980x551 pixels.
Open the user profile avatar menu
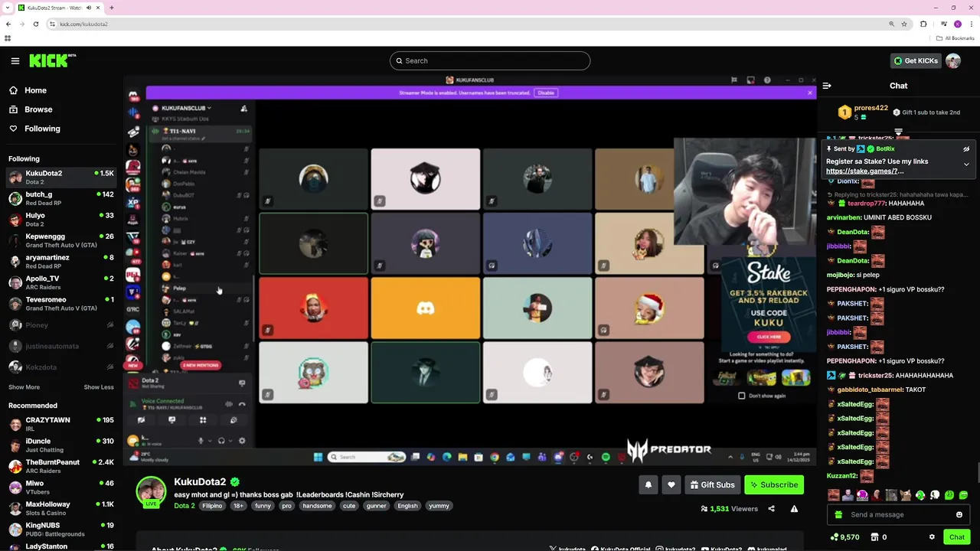[953, 60]
